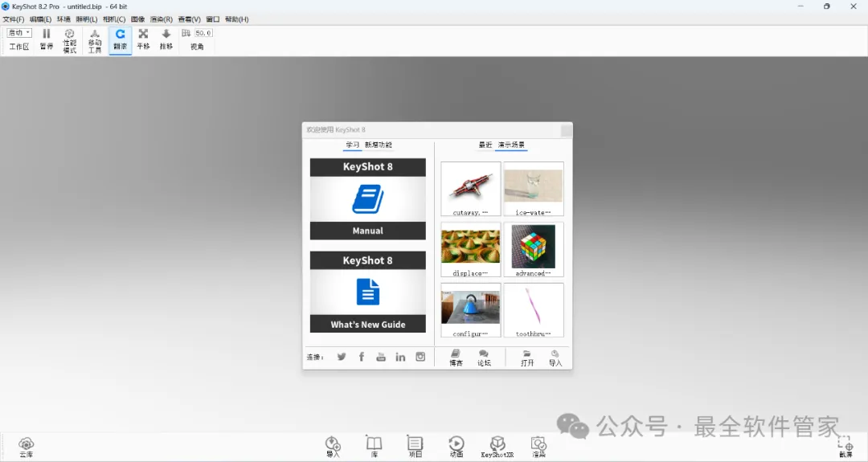The width and height of the screenshot is (868, 462).
Task: Open the Library (库) panel
Action: pos(375,447)
